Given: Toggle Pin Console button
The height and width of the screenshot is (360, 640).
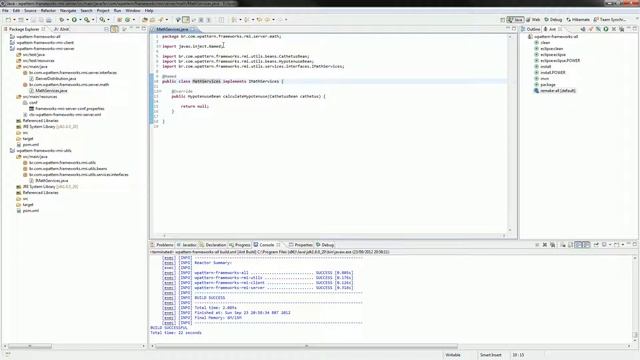Looking at the screenshot, I should point(596,244).
